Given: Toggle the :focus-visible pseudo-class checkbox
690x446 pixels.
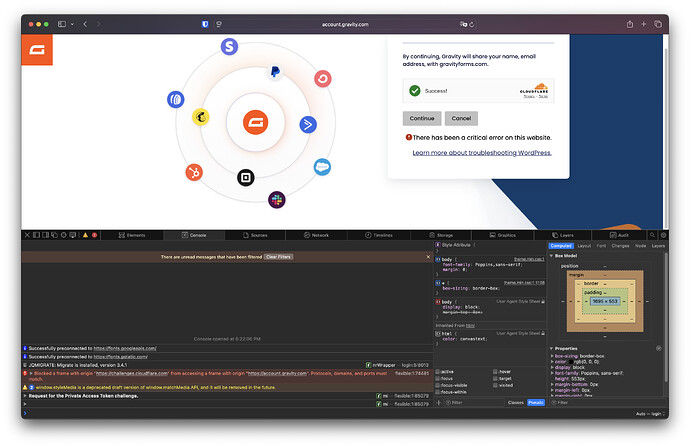Looking at the screenshot, I should click(x=438, y=385).
